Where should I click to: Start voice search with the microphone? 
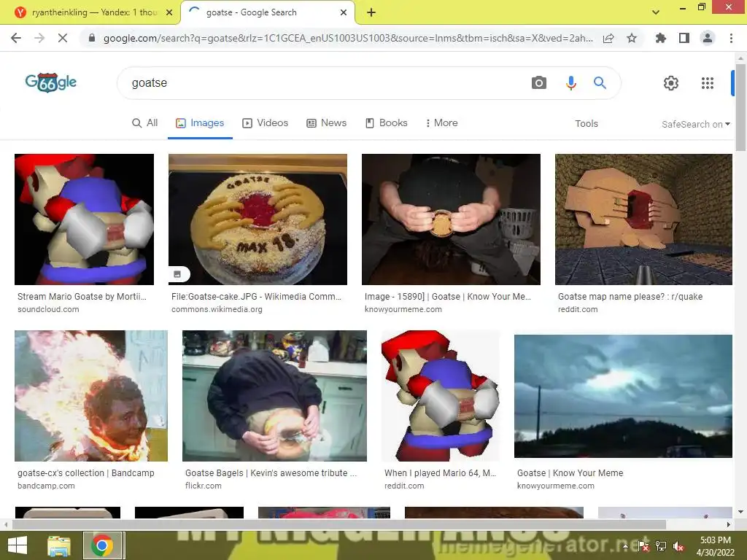pos(570,83)
